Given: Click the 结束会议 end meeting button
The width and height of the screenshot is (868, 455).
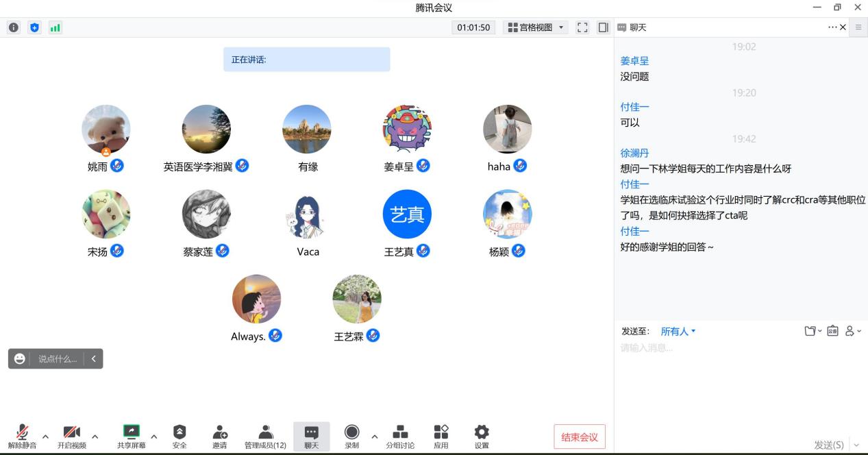Looking at the screenshot, I should coord(580,437).
